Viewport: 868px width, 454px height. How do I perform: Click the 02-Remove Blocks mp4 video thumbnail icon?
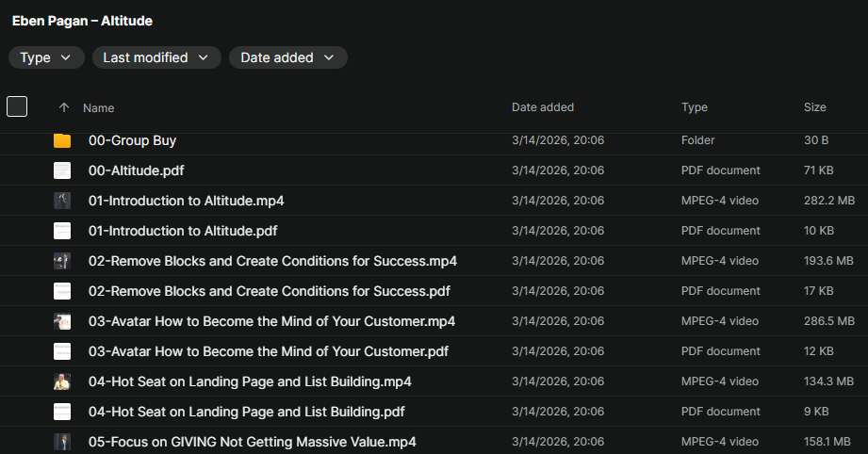click(x=62, y=261)
